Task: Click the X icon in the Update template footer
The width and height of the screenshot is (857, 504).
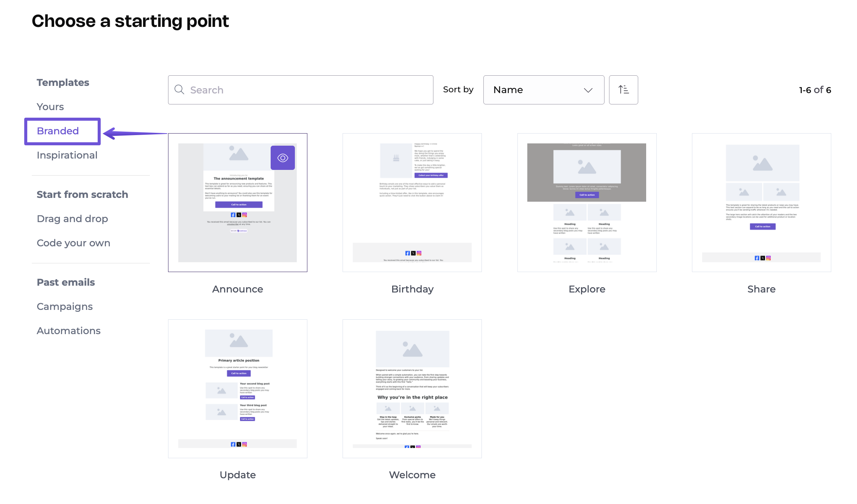Action: tap(239, 444)
